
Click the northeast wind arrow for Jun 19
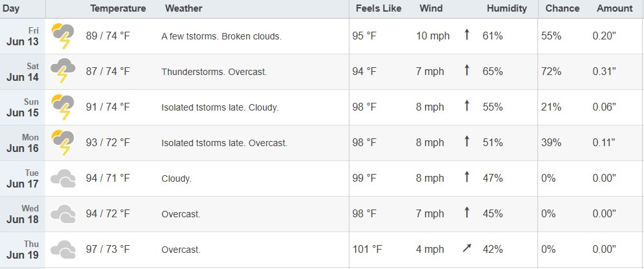(466, 248)
